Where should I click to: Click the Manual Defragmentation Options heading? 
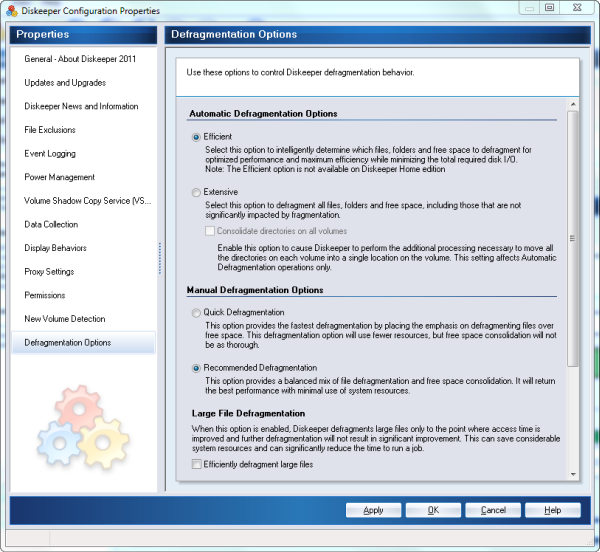[255, 290]
